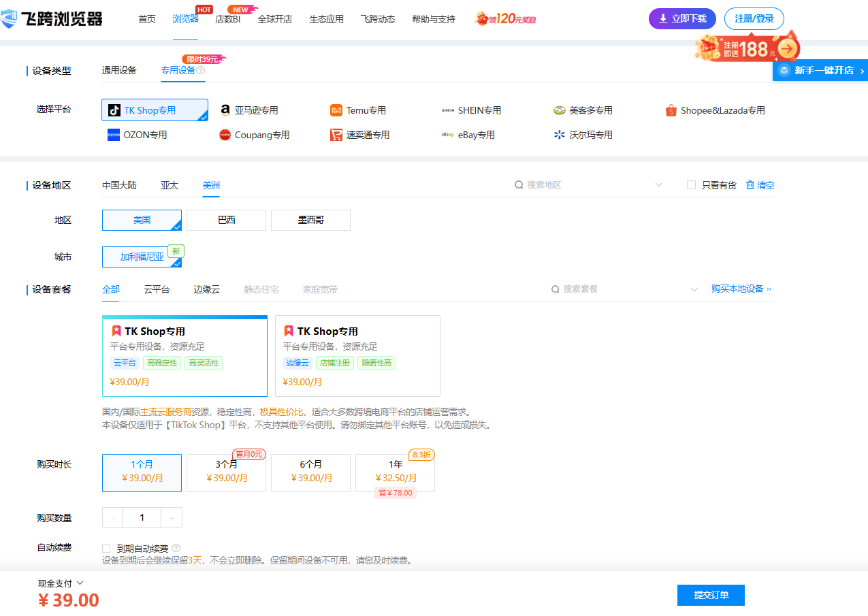Expand the 新手一键开店 side panel arrow
The height and width of the screenshot is (616, 868).
click(x=863, y=71)
